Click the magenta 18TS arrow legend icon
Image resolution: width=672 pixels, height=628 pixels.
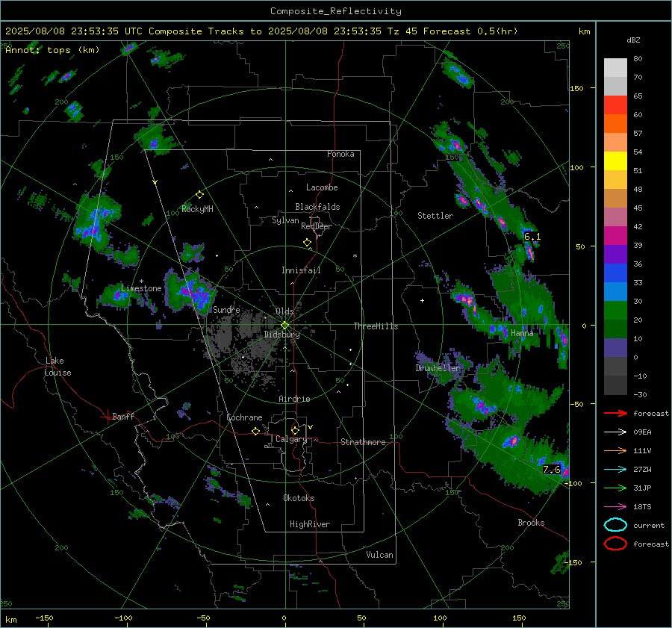pyautogui.click(x=615, y=507)
